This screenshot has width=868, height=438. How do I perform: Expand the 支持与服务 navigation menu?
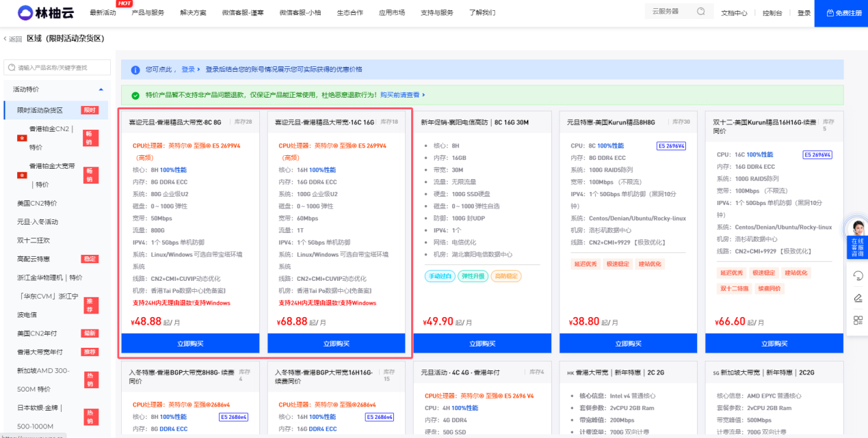pos(436,13)
